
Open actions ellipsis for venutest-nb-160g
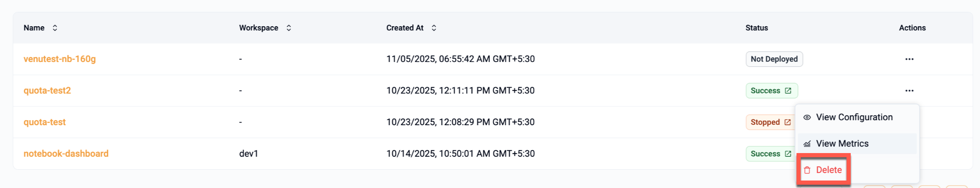pyautogui.click(x=909, y=59)
